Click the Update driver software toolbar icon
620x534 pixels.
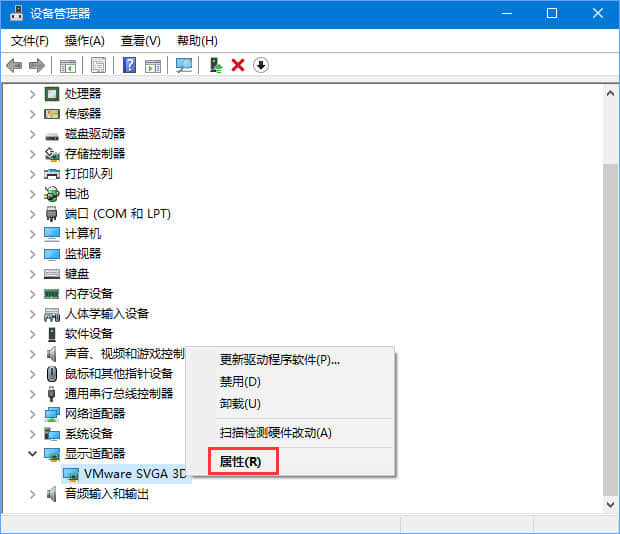pos(215,65)
